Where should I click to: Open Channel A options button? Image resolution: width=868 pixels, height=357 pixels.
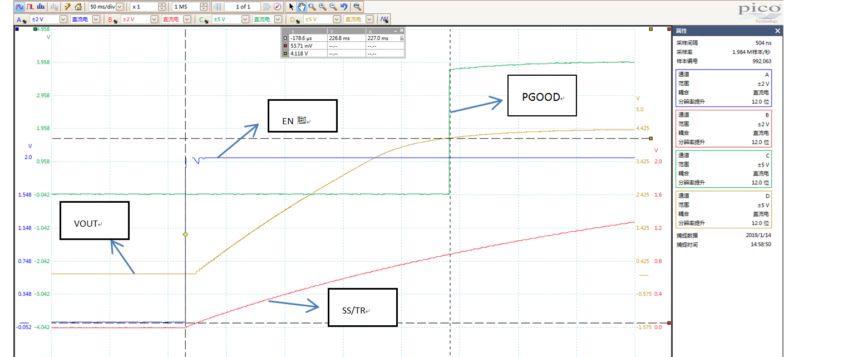[22, 19]
